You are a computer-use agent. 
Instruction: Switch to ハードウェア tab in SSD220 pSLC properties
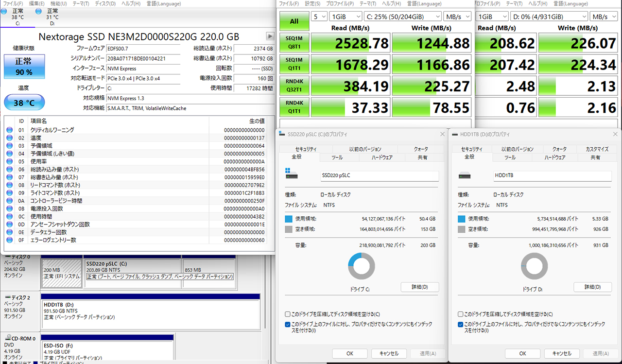[x=382, y=157]
